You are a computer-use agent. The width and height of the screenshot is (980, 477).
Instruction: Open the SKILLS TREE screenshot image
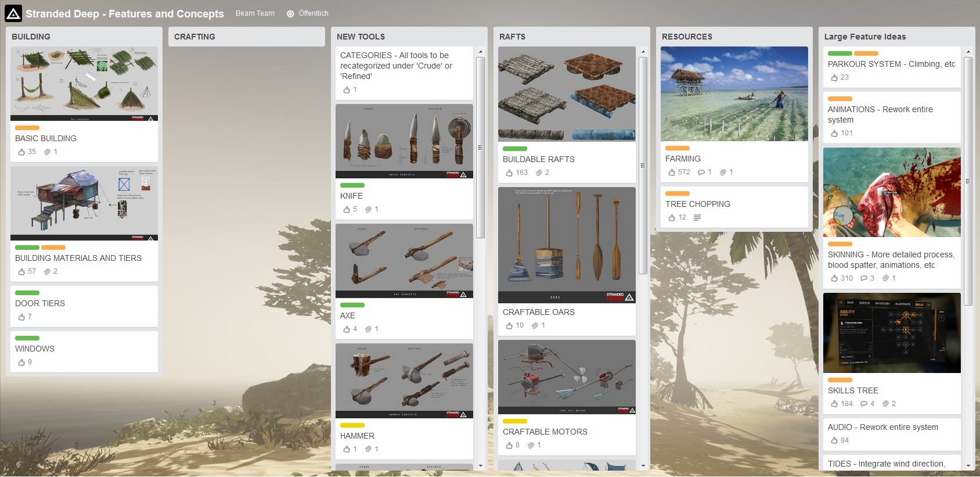(892, 333)
